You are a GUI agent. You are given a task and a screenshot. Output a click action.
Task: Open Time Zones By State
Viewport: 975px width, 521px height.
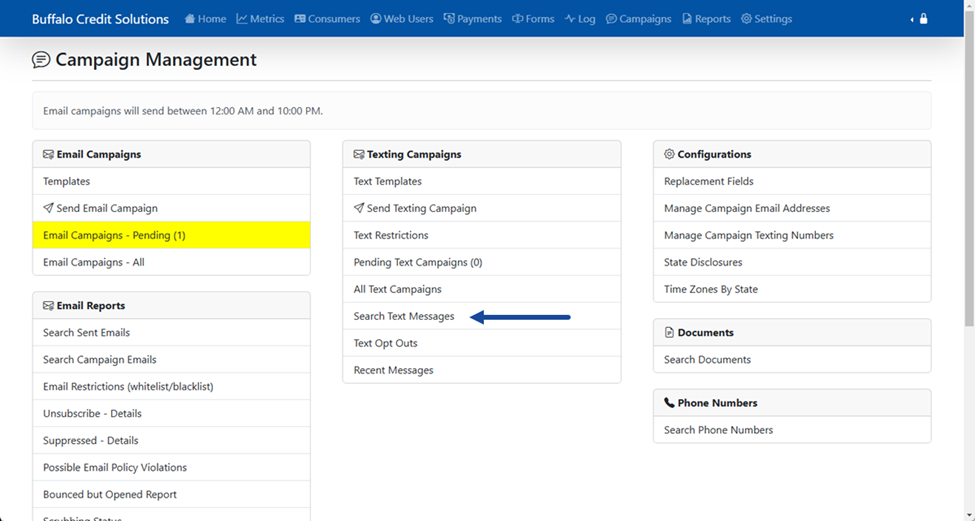(x=792, y=289)
